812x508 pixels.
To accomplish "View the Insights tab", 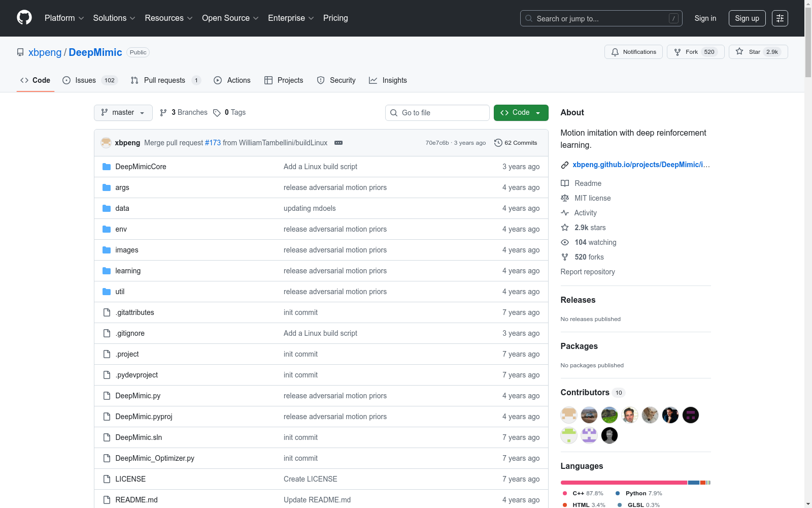I will click(x=388, y=80).
